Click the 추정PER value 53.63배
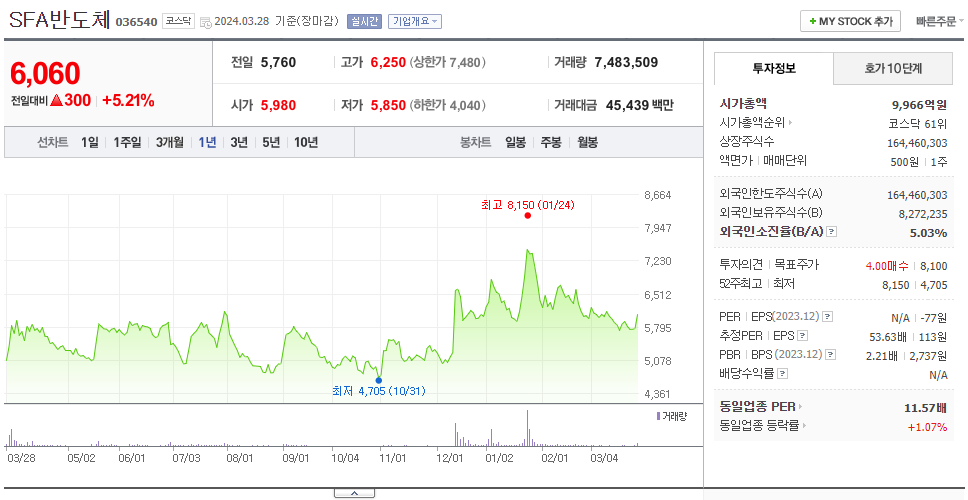This screenshot has width=968, height=500. click(888, 336)
